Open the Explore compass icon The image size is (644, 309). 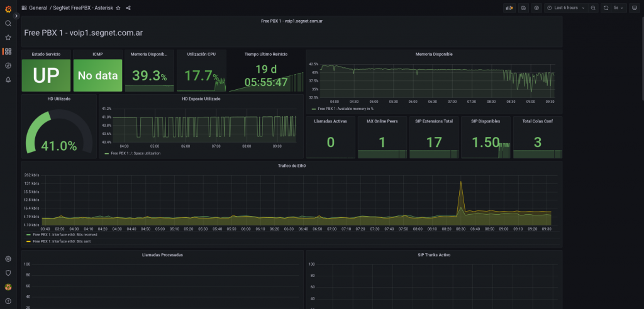coord(8,65)
